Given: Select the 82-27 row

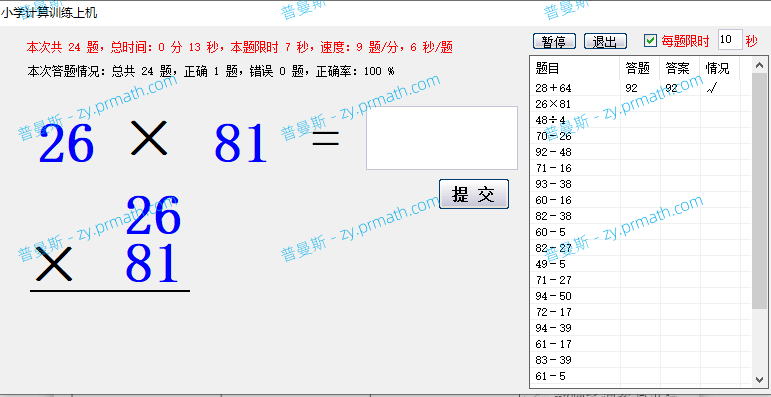Looking at the screenshot, I should (x=641, y=248).
